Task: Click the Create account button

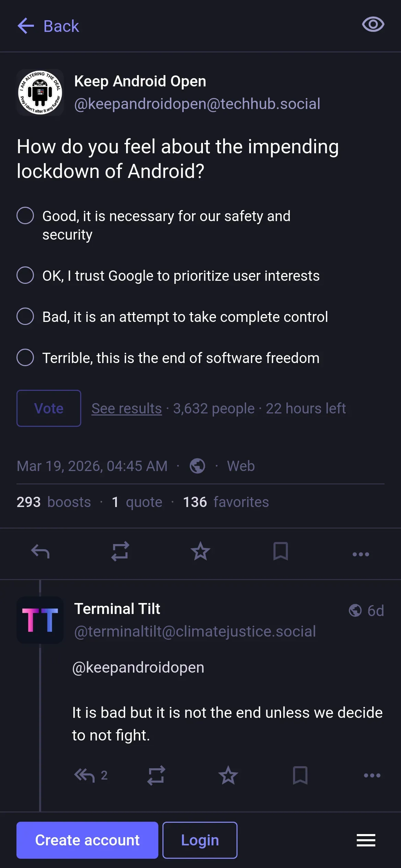Action: point(87,840)
